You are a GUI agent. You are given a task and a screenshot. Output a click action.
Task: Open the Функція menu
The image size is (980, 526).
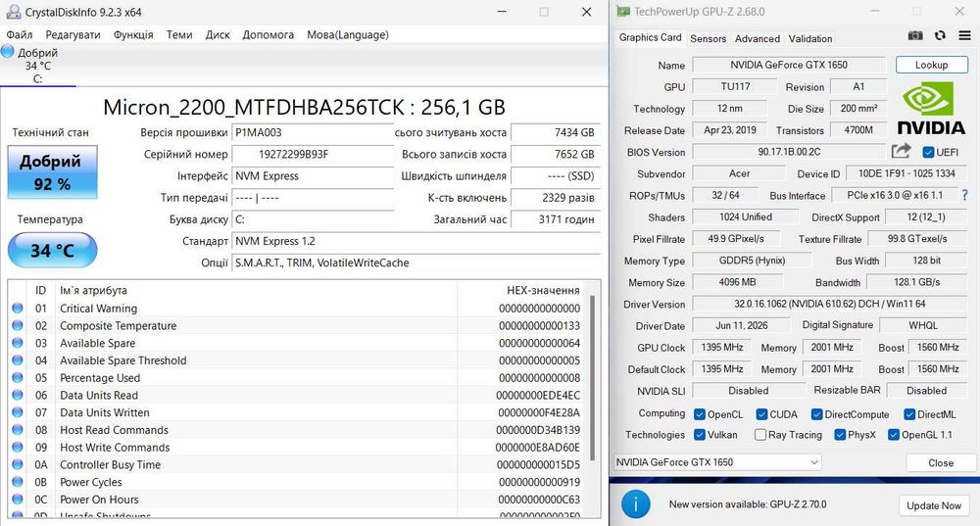pyautogui.click(x=133, y=35)
